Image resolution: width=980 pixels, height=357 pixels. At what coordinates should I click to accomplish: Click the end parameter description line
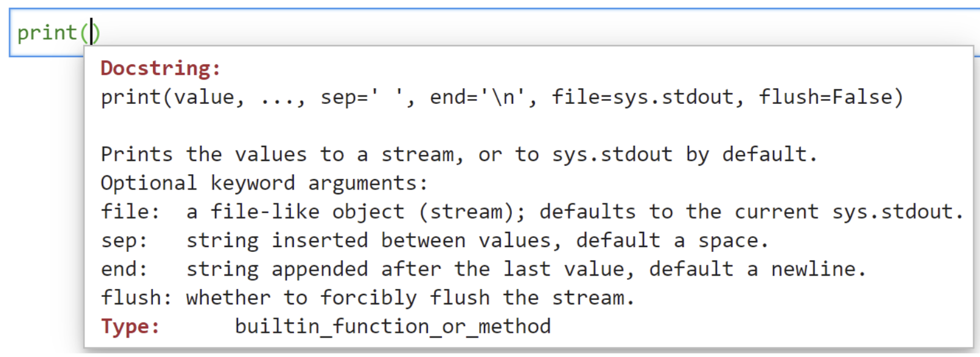(x=425, y=268)
